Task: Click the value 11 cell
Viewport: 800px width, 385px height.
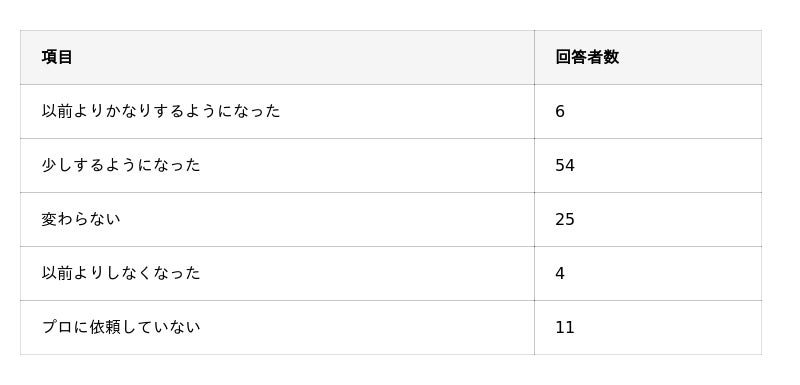Action: coord(648,327)
